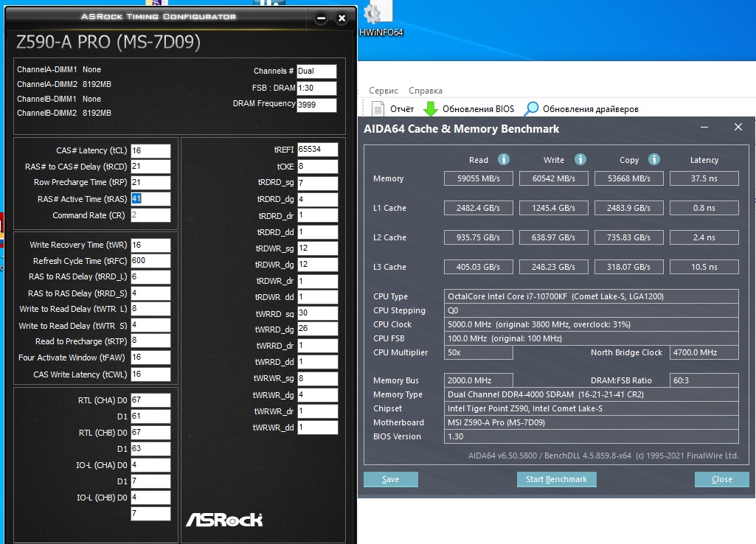
Task: Click Обновления драйверов toolbar label
Action: pos(591,109)
